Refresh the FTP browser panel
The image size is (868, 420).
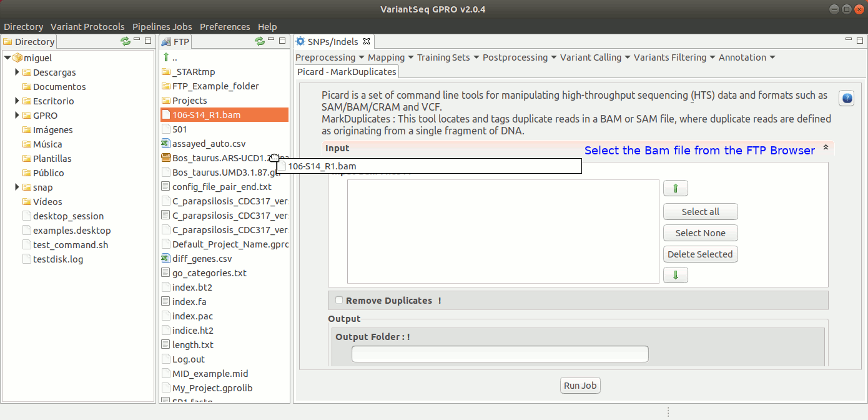point(260,41)
